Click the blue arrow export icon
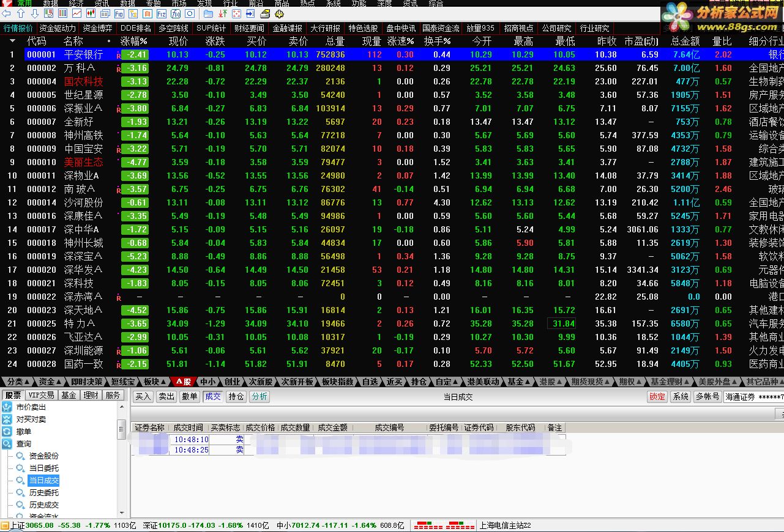Image resolution: width=784 pixels, height=532 pixels. point(251,13)
